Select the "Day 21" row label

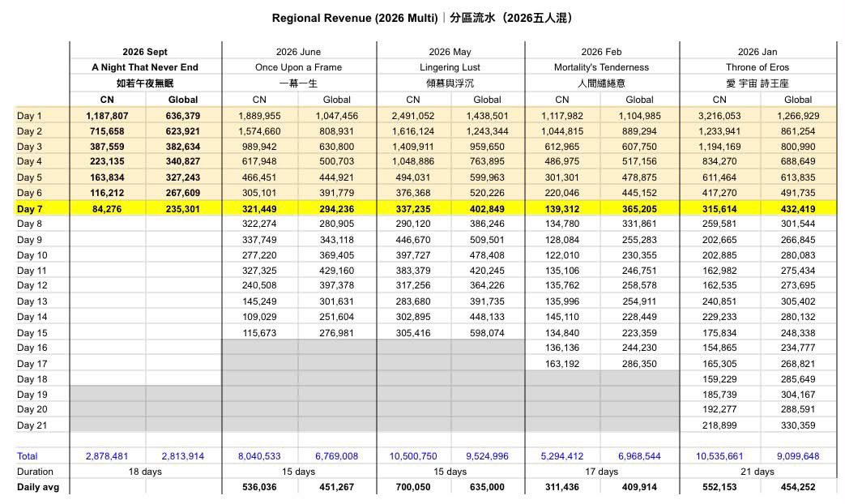32,425
